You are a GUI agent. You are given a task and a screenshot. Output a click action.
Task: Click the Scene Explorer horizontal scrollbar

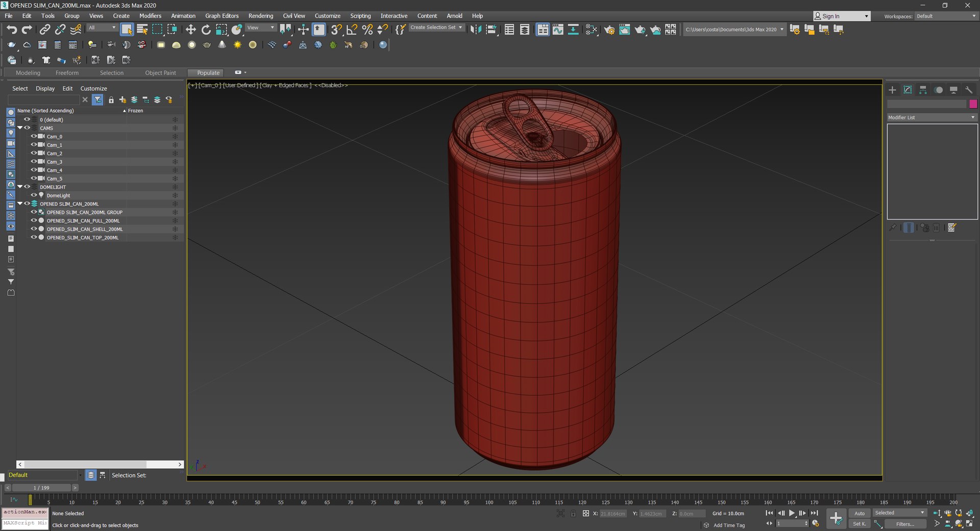[100, 464]
